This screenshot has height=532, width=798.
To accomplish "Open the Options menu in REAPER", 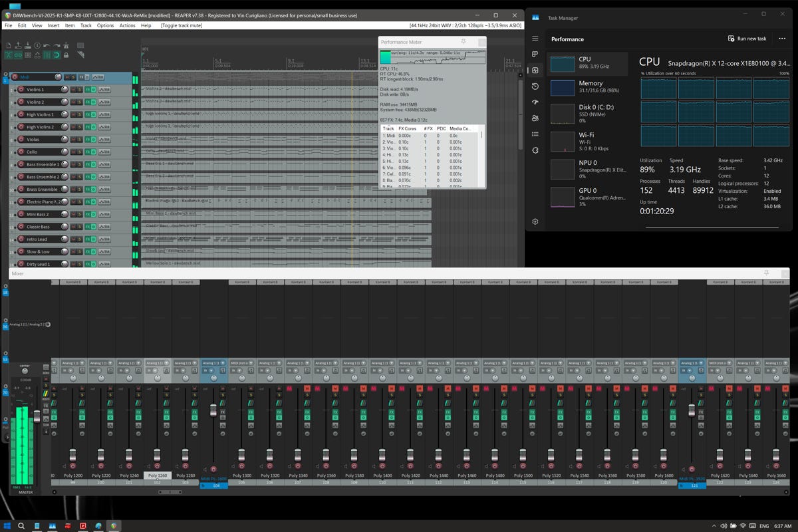I will [105, 25].
